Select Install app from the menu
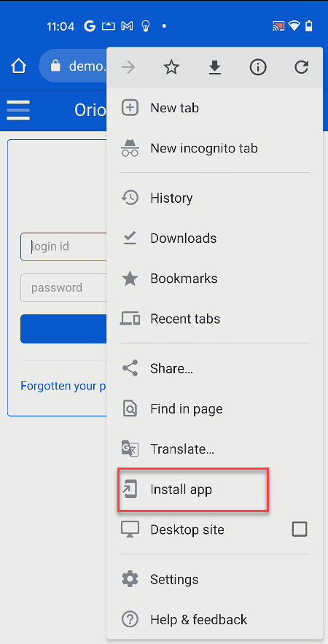 tap(215, 489)
